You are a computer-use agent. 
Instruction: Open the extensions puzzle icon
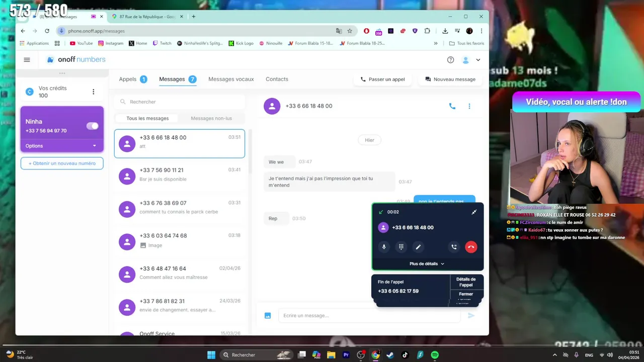(x=427, y=31)
